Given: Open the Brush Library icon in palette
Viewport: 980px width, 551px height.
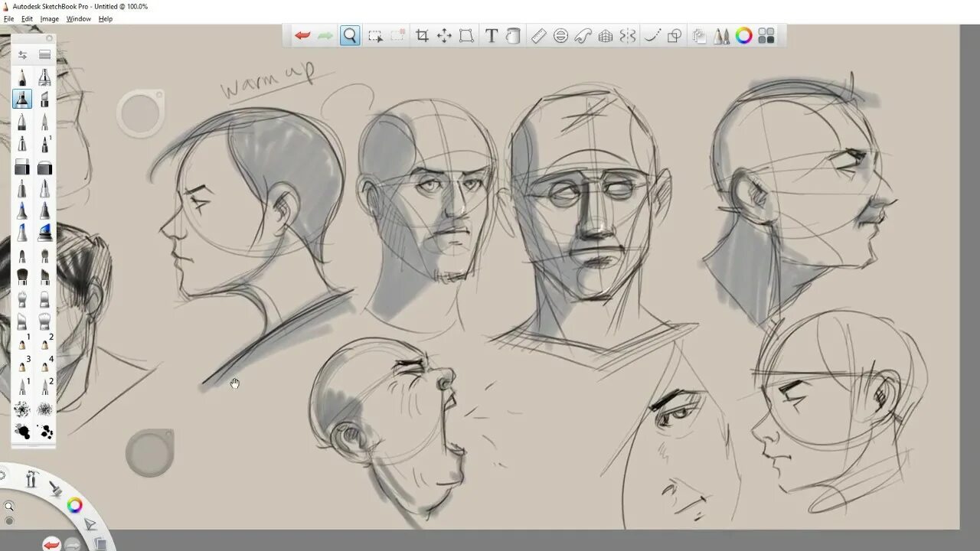Looking at the screenshot, I should click(44, 54).
